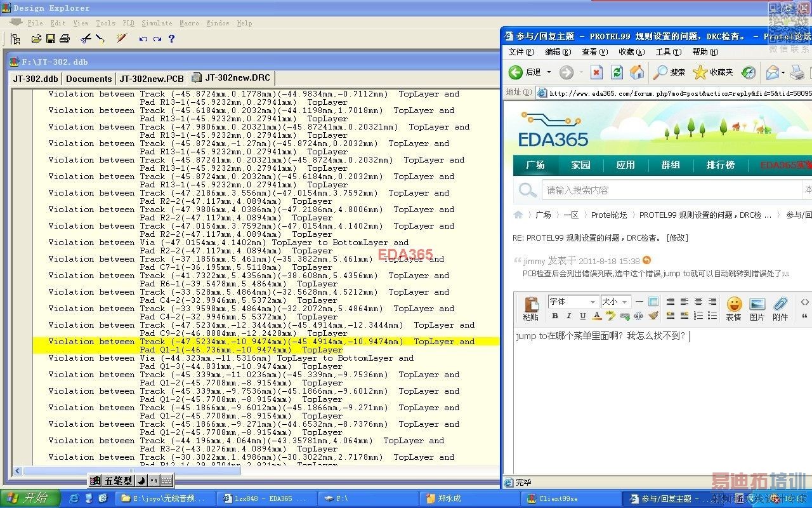The width and height of the screenshot is (812, 508).
Task: Insert image with 图片 button
Action: pyautogui.click(x=757, y=309)
